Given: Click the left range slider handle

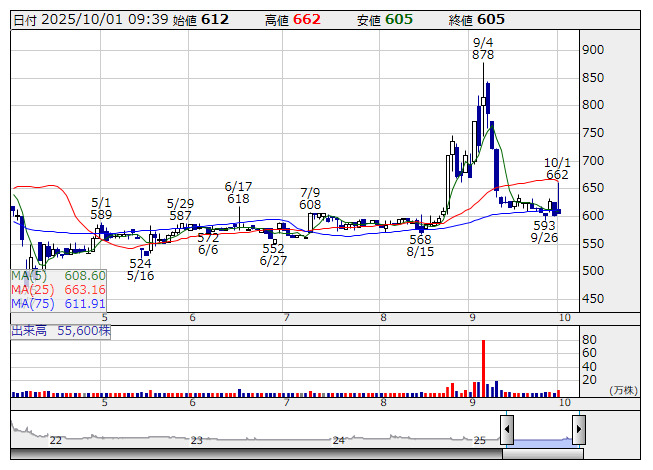Looking at the screenshot, I should [x=507, y=431].
